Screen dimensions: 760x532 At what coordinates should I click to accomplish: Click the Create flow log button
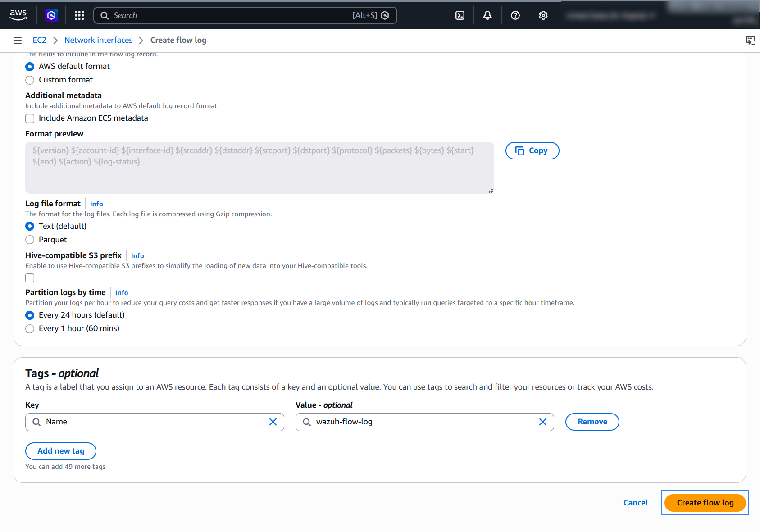705,503
